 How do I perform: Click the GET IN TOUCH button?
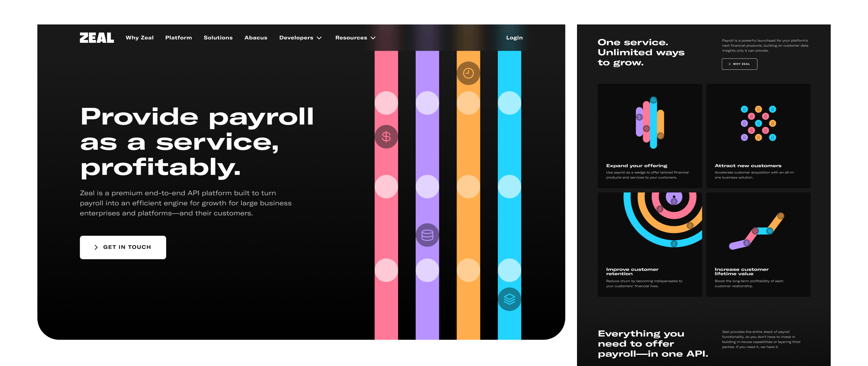123,247
